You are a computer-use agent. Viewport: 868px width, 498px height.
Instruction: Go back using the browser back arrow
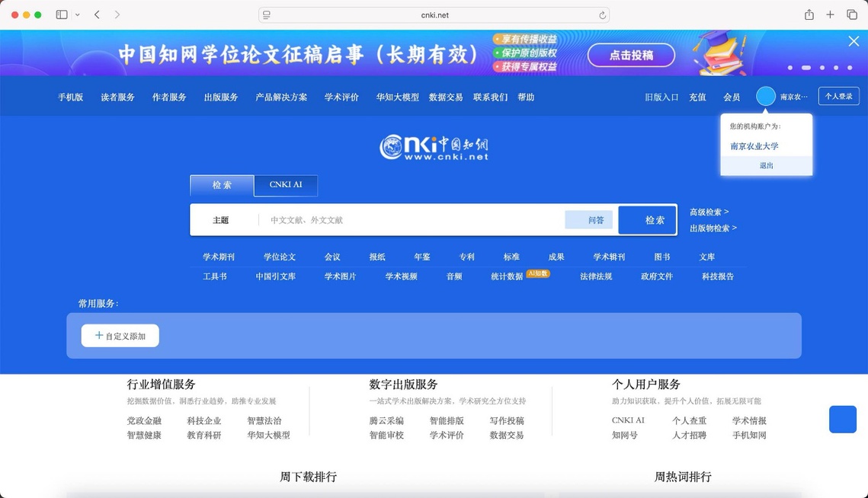click(98, 14)
